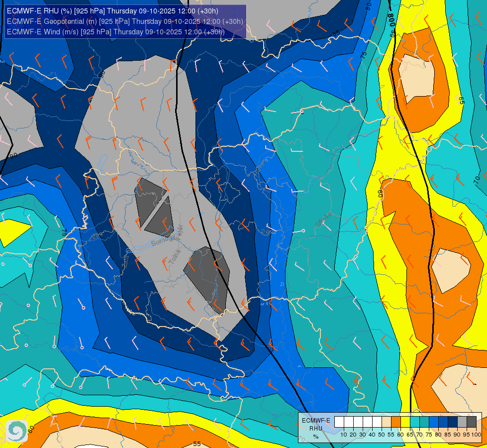Pick the orange 55–60 legend swatch
This screenshot has width=487, height=448.
tap(396, 422)
